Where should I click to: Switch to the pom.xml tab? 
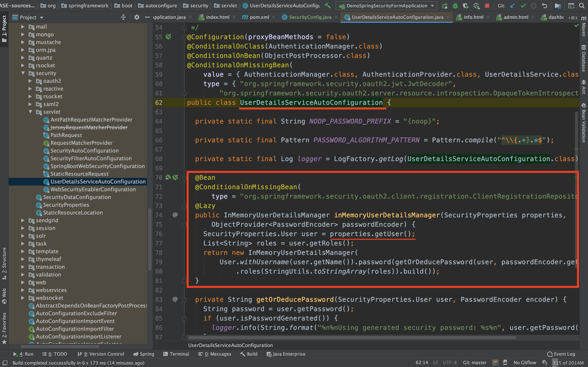tap(259, 17)
